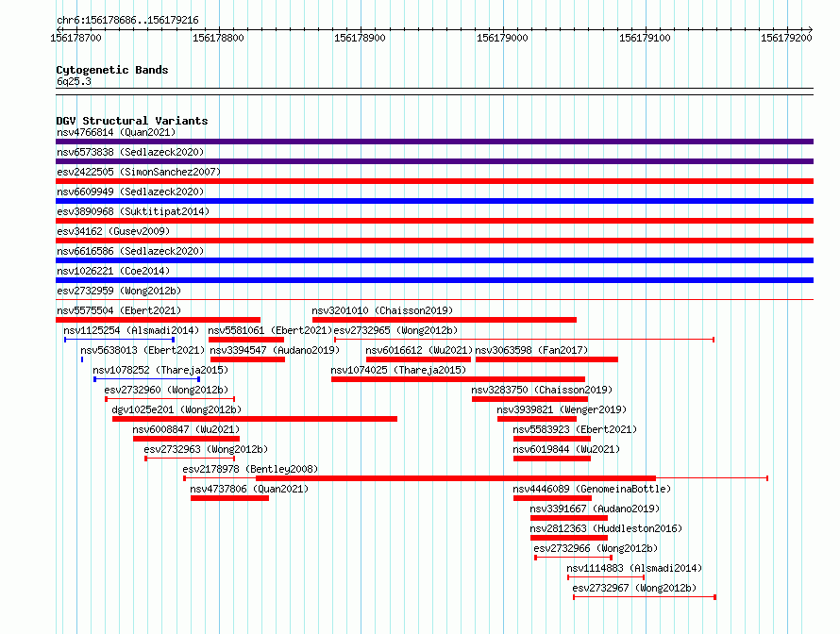Screen dimensions: 840x634
Task: Click nsv6616586 (Sedlazeck2020) variant label
Action: pos(130,251)
